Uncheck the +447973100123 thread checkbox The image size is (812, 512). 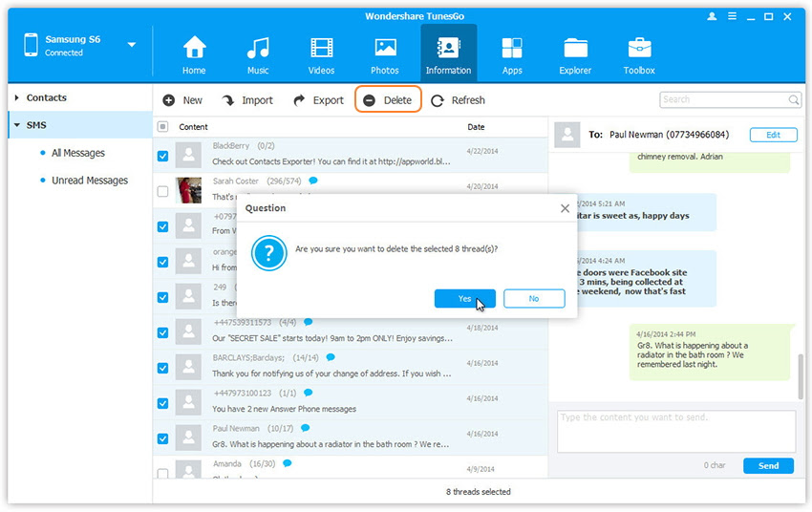(162, 403)
